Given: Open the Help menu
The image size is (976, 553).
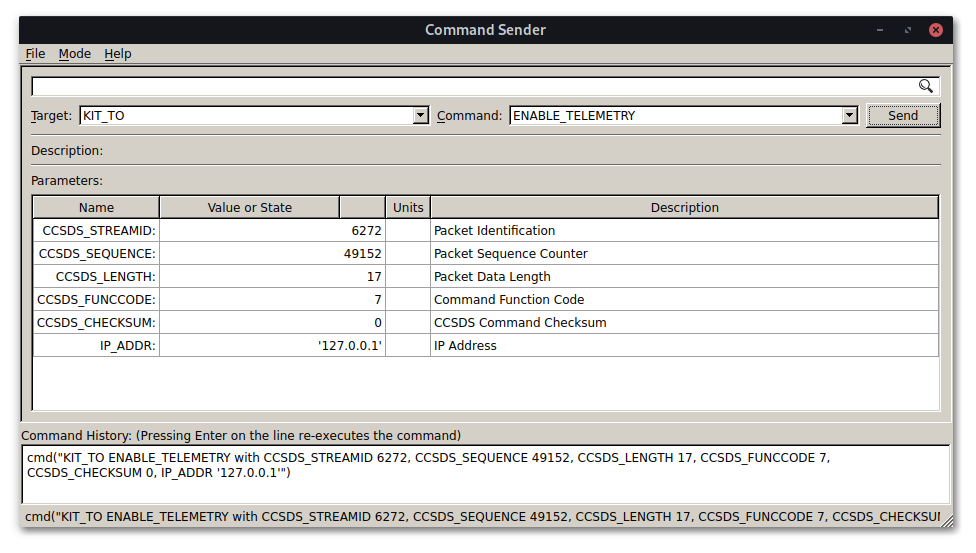Looking at the screenshot, I should tap(118, 54).
